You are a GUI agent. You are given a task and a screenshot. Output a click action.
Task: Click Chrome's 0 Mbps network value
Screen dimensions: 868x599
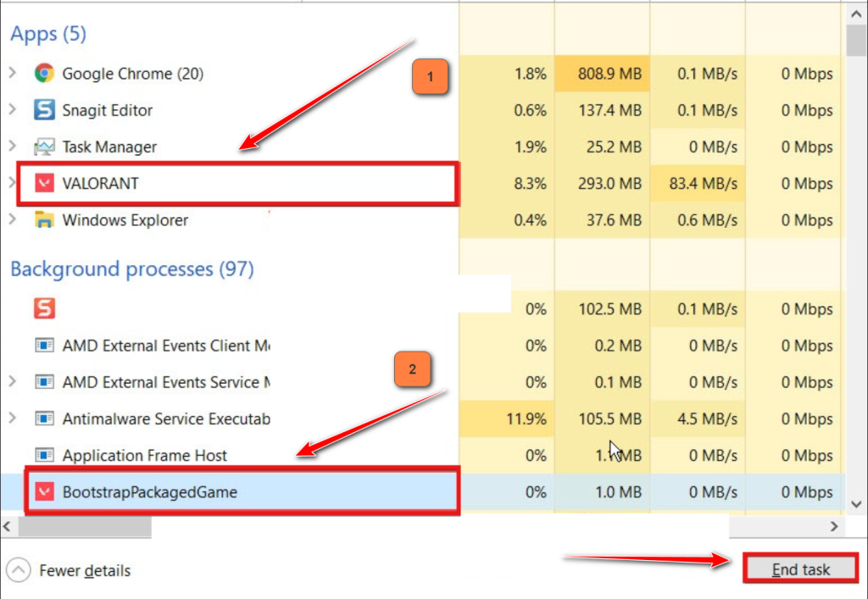pos(807,74)
